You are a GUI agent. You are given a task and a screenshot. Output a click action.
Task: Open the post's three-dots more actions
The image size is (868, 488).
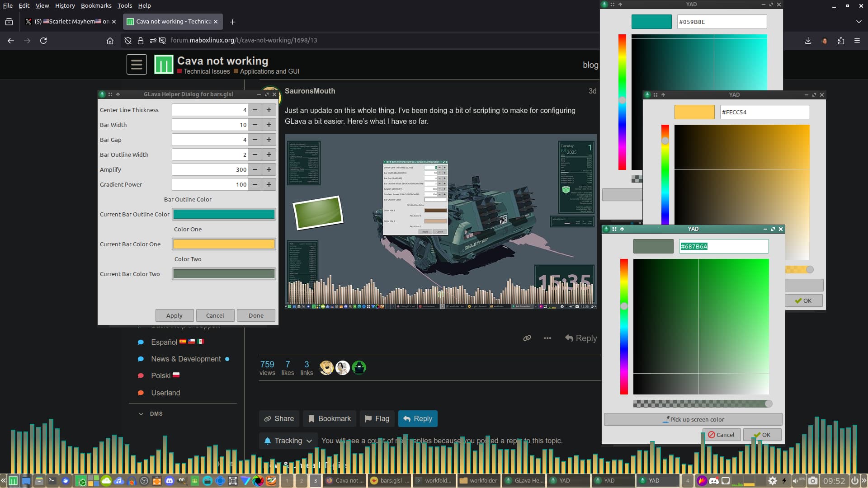547,338
